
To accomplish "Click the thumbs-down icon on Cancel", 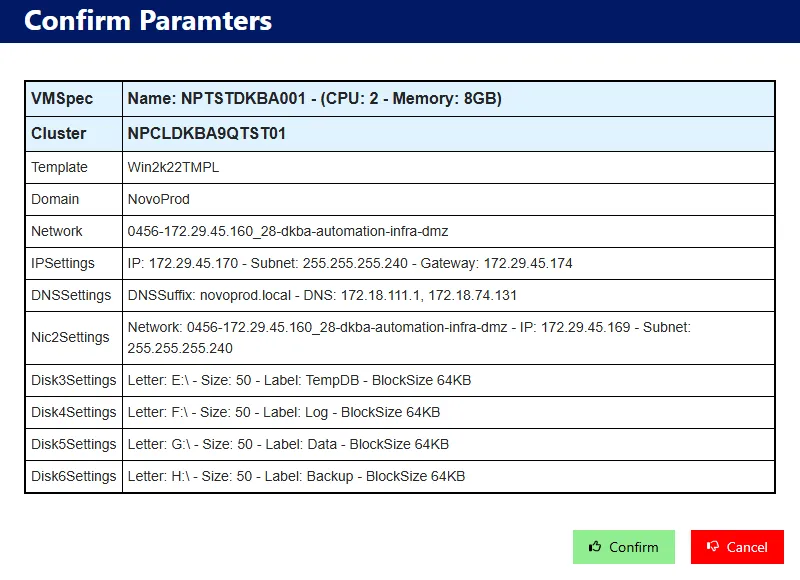I will [713, 547].
